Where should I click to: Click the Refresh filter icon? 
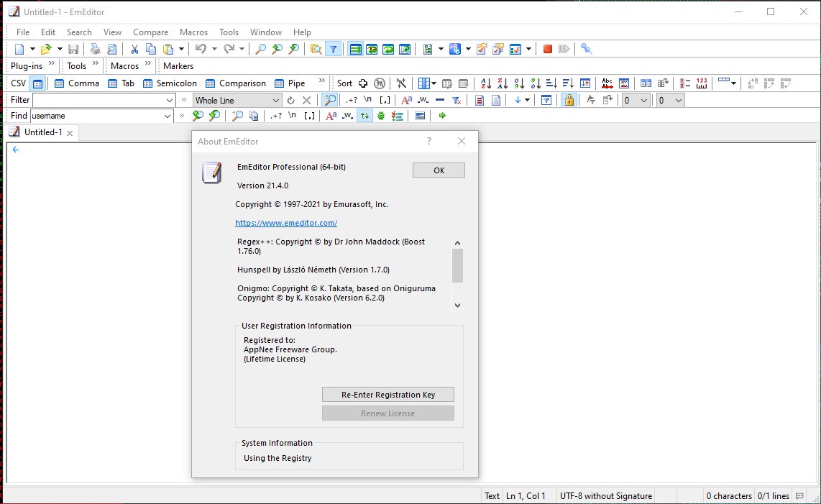click(x=290, y=100)
